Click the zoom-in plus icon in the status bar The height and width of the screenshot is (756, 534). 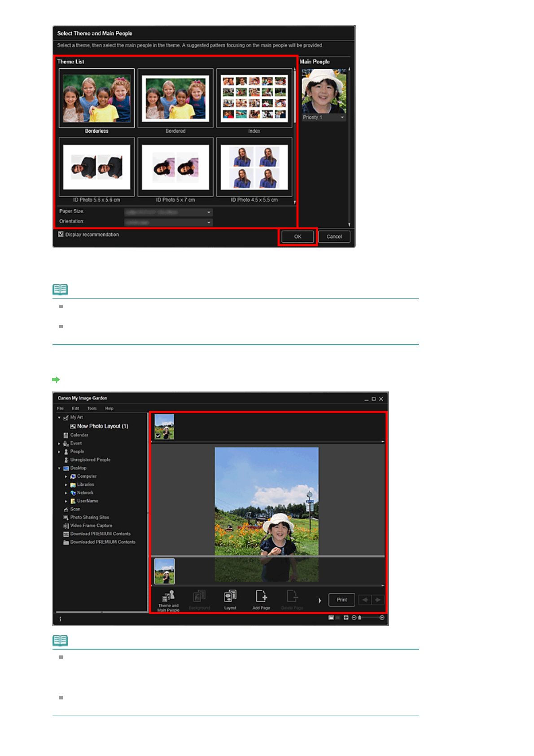click(382, 618)
